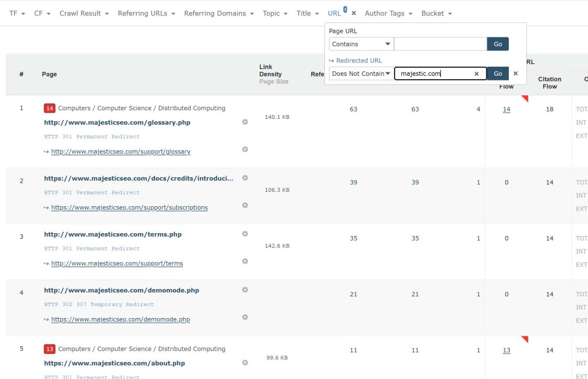
Task: Click the red 14 topical trust flow badge
Action: pyautogui.click(x=49, y=108)
